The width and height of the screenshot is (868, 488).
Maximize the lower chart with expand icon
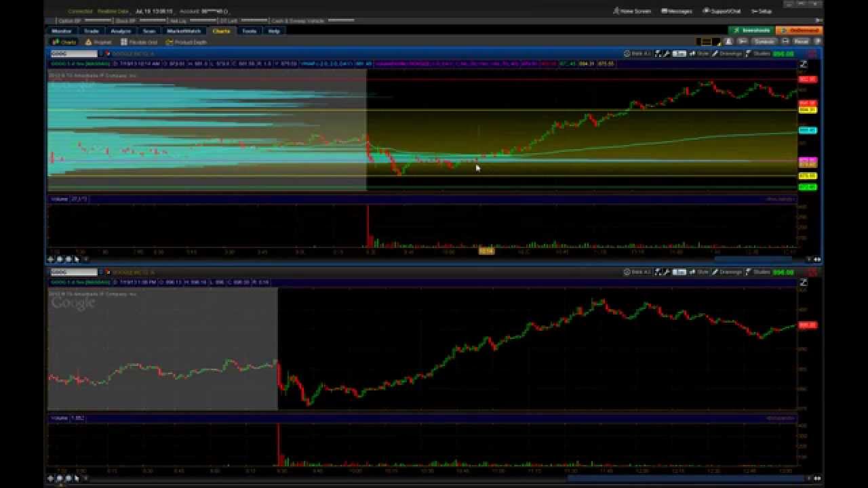click(x=804, y=283)
